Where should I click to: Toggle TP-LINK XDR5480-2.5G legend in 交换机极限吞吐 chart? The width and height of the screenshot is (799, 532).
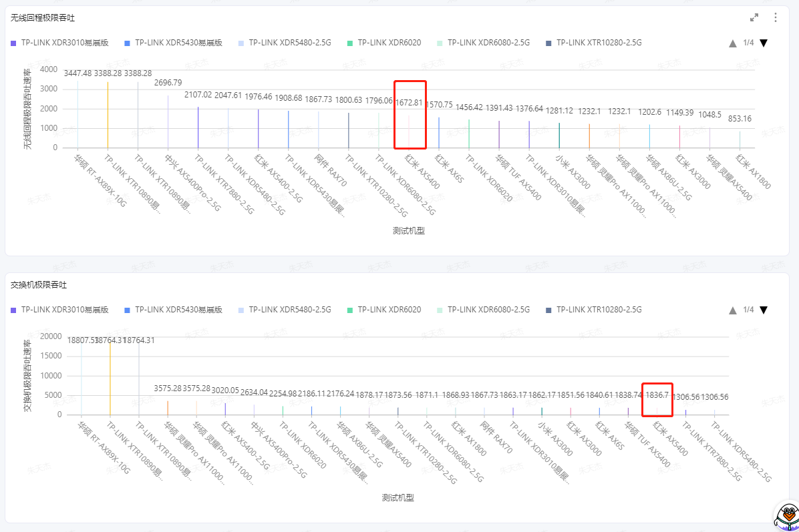coord(285,310)
